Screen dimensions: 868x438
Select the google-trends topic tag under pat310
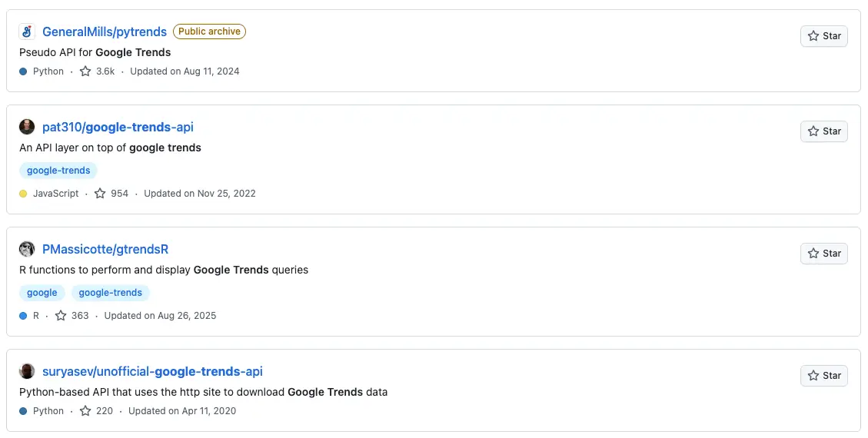point(58,171)
